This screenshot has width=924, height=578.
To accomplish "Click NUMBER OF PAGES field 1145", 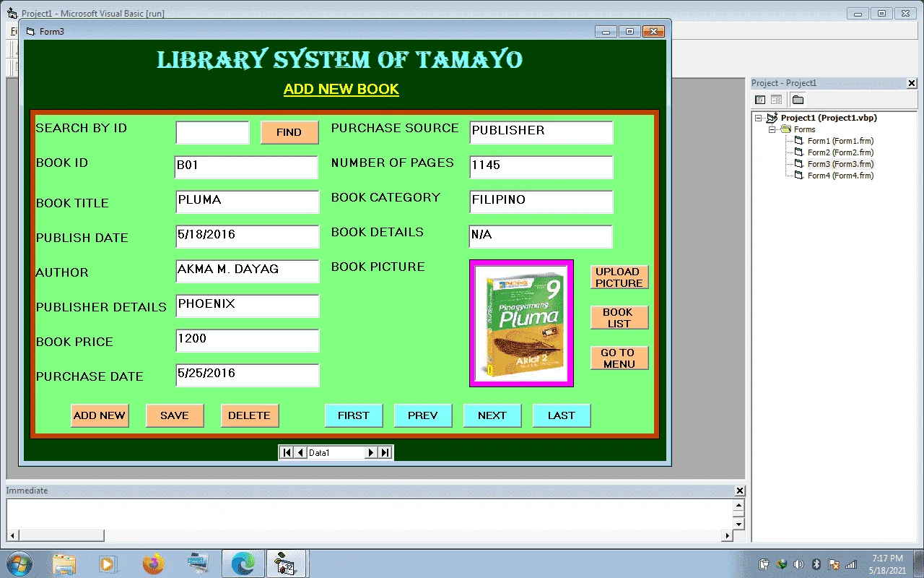I will pos(541,167).
